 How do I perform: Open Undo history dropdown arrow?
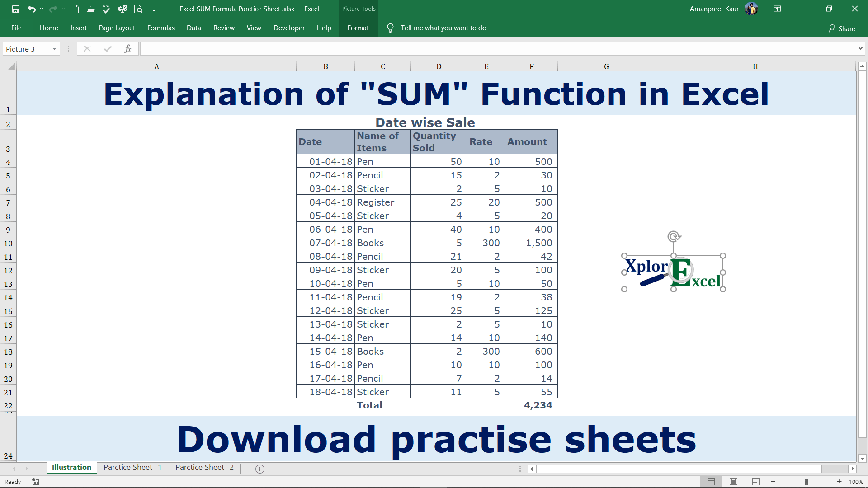tap(42, 9)
